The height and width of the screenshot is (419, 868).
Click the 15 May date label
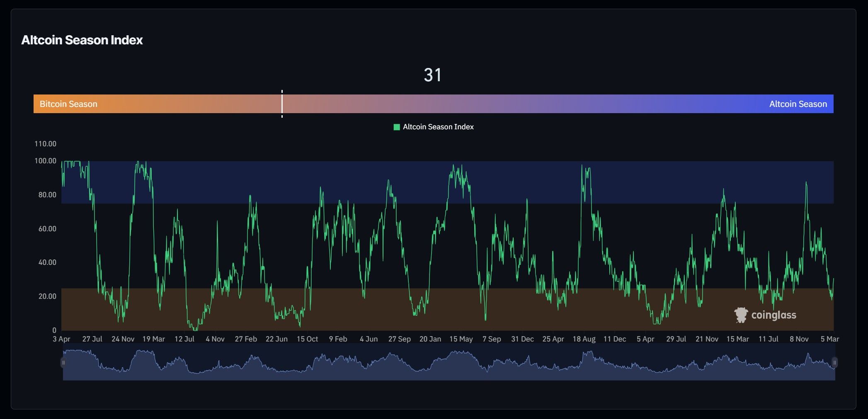pos(461,339)
